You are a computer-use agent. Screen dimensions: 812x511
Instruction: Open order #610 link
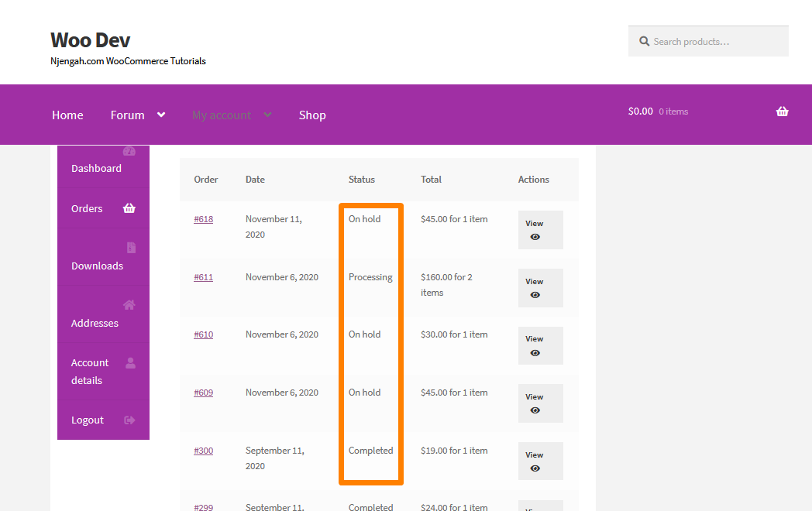point(204,334)
